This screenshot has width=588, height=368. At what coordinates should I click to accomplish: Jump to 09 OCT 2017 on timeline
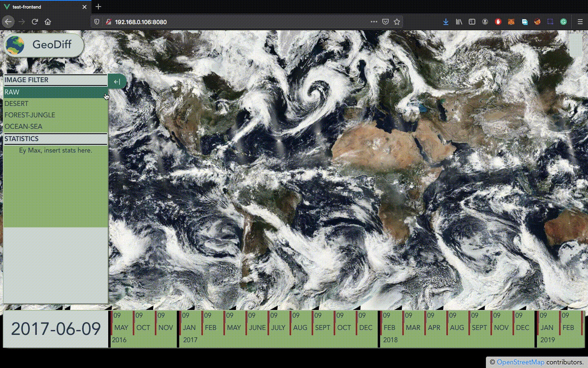click(x=345, y=323)
